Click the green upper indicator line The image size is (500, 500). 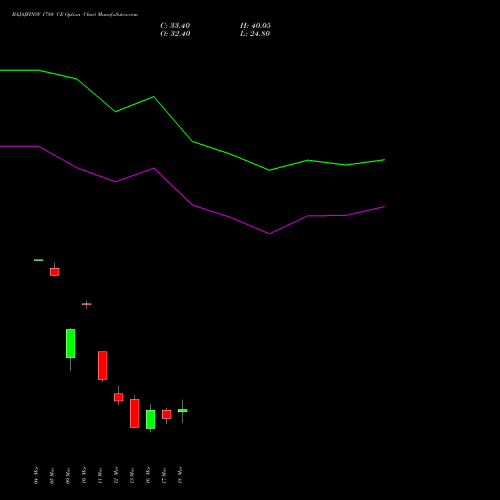click(192, 141)
